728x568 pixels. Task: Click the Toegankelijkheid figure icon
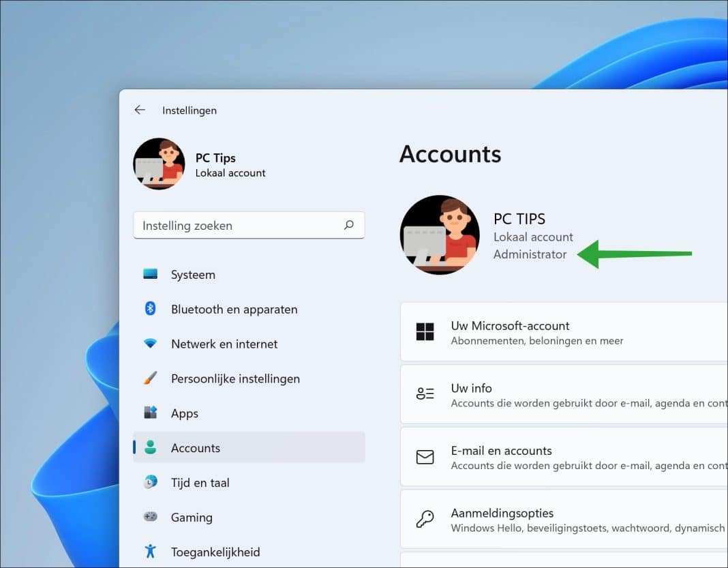click(x=150, y=551)
